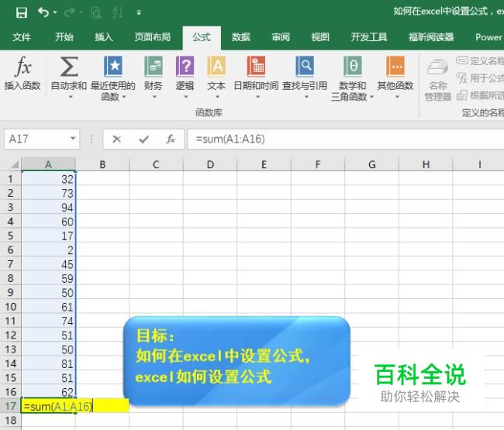Image resolution: width=504 pixels, height=430 pixels.
Task: Switch to the 开发工具 tab
Action: [369, 37]
